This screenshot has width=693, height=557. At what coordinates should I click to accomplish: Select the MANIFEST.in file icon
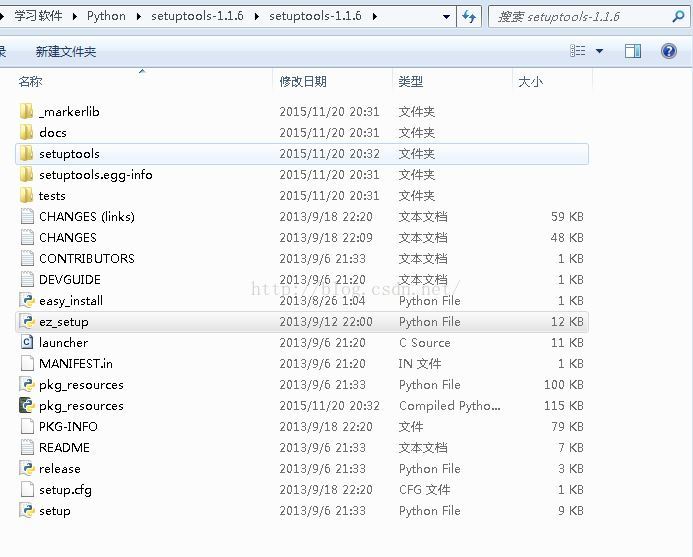point(27,363)
